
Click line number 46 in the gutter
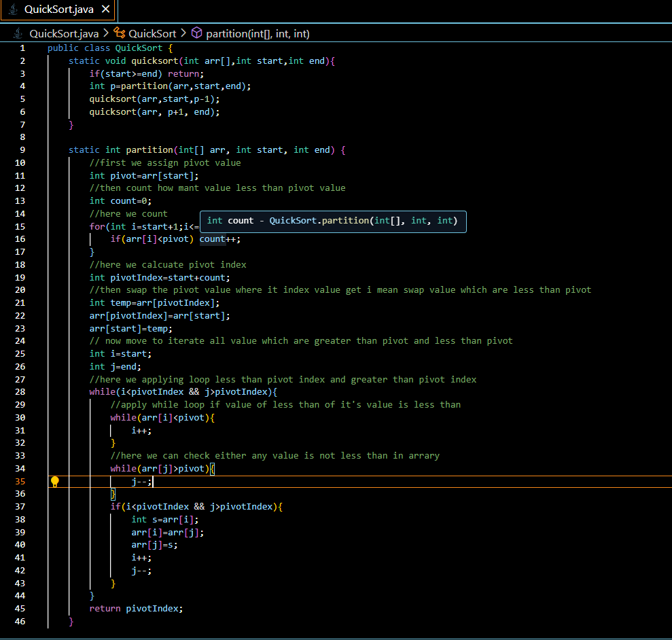[20, 621]
